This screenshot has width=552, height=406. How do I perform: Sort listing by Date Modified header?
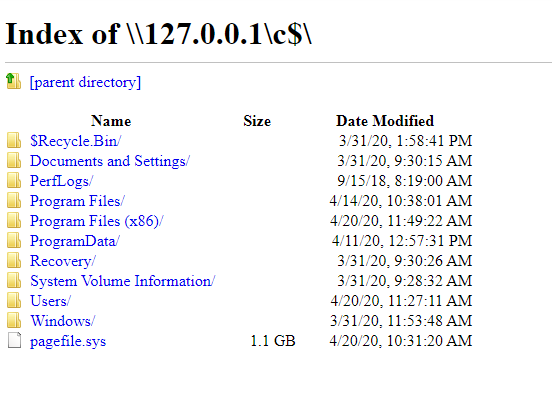click(x=385, y=121)
